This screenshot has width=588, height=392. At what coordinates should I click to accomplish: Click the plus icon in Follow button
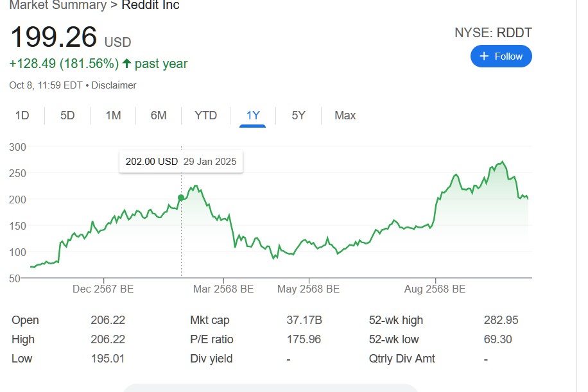484,56
